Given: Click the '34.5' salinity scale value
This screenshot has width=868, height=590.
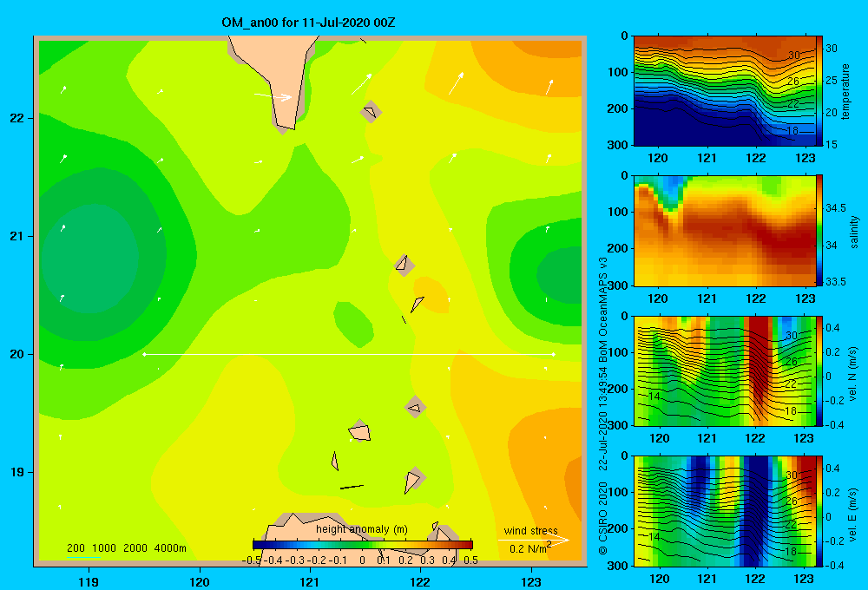Looking at the screenshot, I should (835, 208).
